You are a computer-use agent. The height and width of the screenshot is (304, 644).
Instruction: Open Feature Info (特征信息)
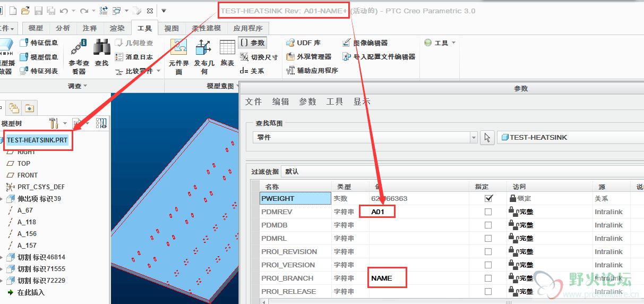coord(39,43)
